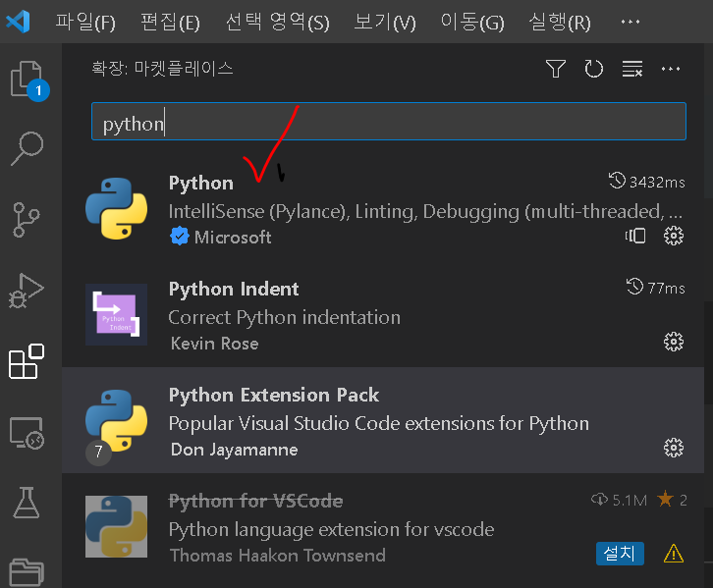Click the star rating 2

(672, 500)
